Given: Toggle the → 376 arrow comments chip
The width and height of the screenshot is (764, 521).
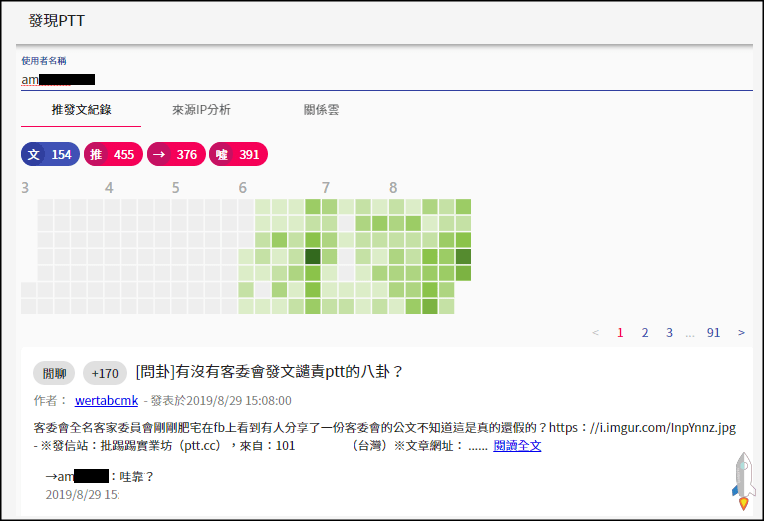Looking at the screenshot, I should point(176,154).
